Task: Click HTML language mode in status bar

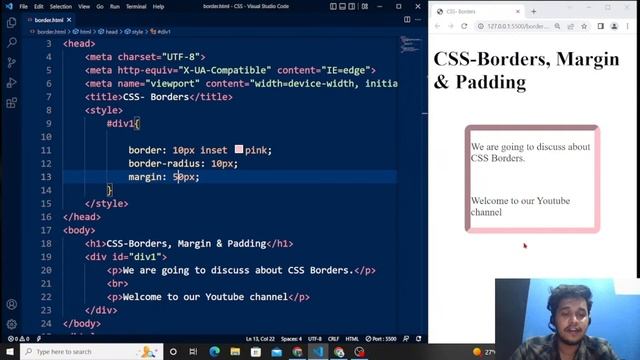Action: [x=352, y=339]
